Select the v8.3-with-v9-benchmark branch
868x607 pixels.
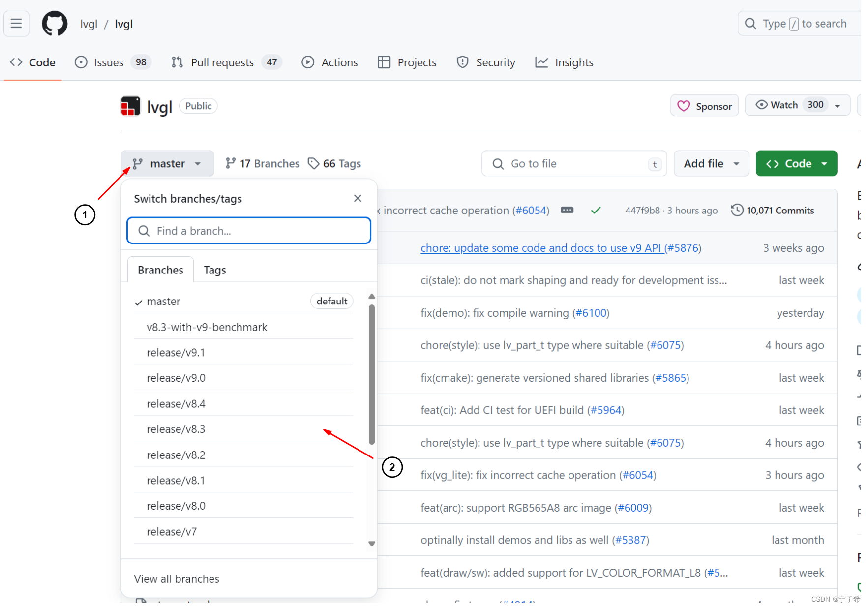243,327
